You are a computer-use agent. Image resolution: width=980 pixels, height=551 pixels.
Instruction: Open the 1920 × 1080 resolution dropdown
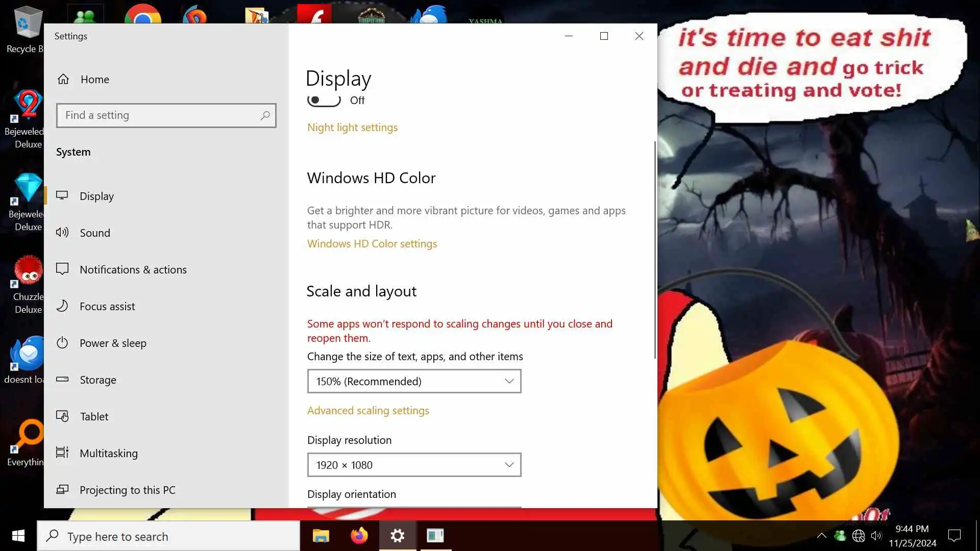[x=414, y=465]
